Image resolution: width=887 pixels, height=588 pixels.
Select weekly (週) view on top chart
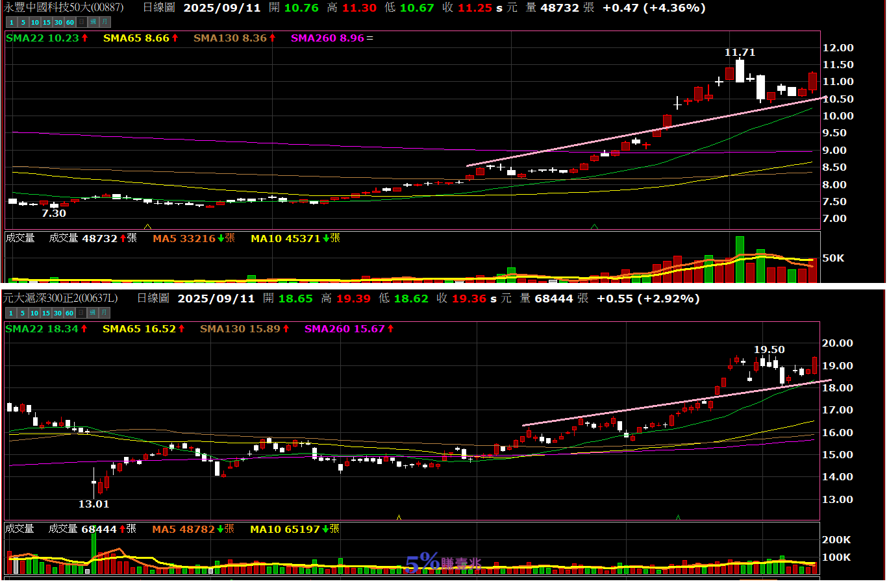point(93,23)
